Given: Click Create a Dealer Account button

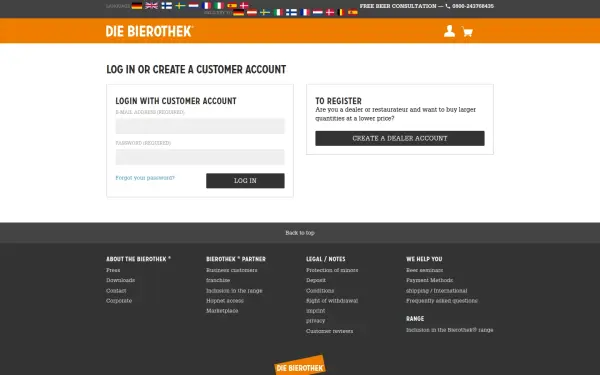Looking at the screenshot, I should (x=400, y=138).
